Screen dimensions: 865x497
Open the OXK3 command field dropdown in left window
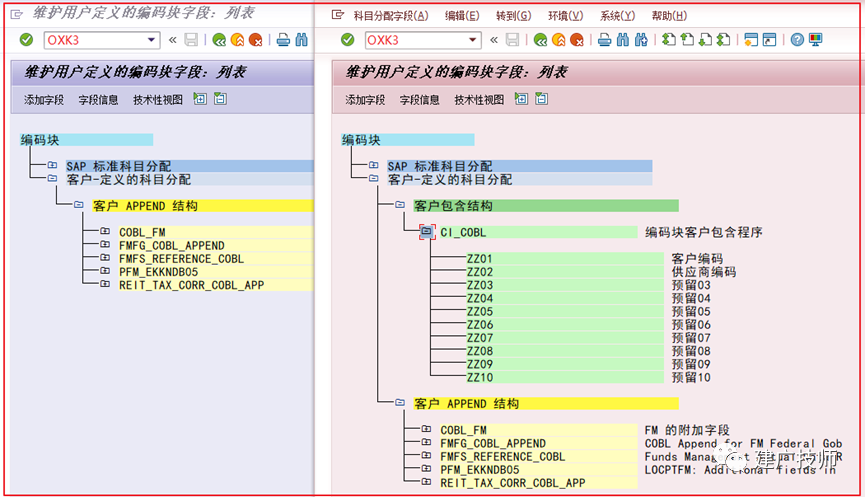click(151, 40)
